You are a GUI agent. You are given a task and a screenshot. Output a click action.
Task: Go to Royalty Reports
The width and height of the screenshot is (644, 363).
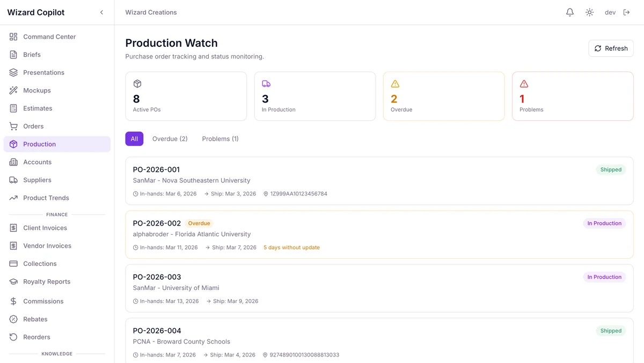coord(57,281)
